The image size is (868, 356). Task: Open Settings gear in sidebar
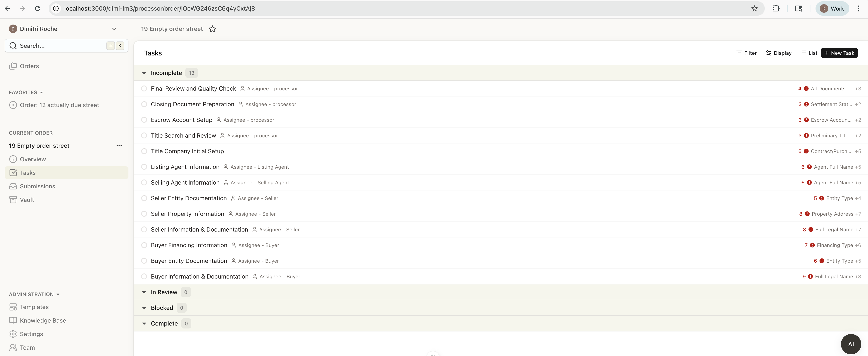[x=13, y=334]
